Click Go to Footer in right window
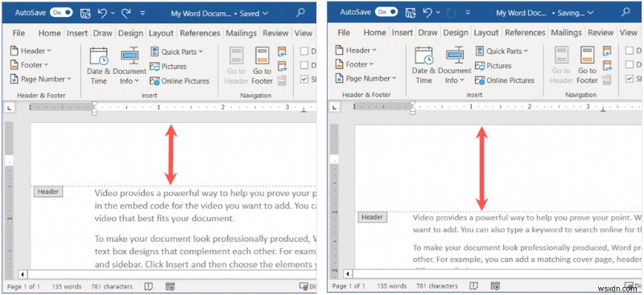 [x=588, y=65]
